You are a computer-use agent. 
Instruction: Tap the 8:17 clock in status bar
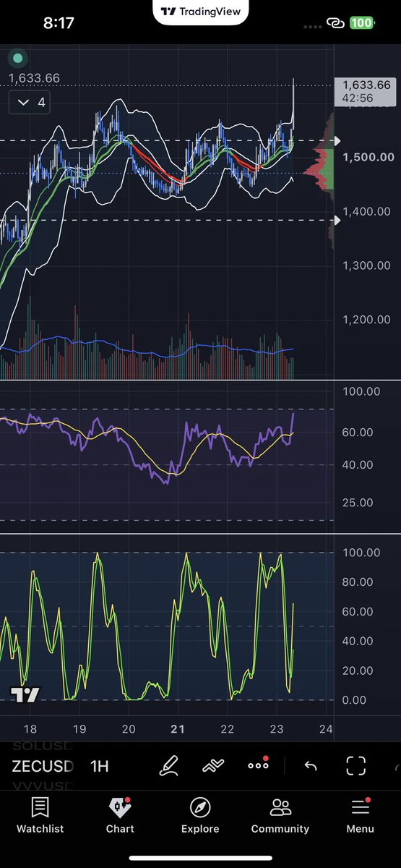click(59, 23)
